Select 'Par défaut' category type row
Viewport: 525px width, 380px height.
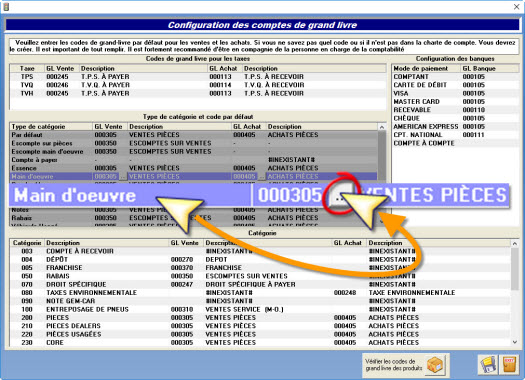click(x=194, y=135)
